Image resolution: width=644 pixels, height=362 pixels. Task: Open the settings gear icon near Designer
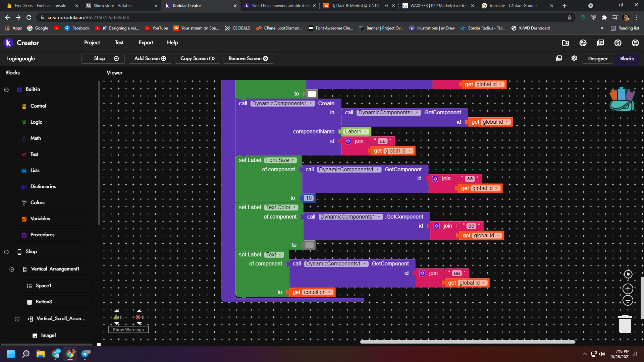pyautogui.click(x=574, y=58)
